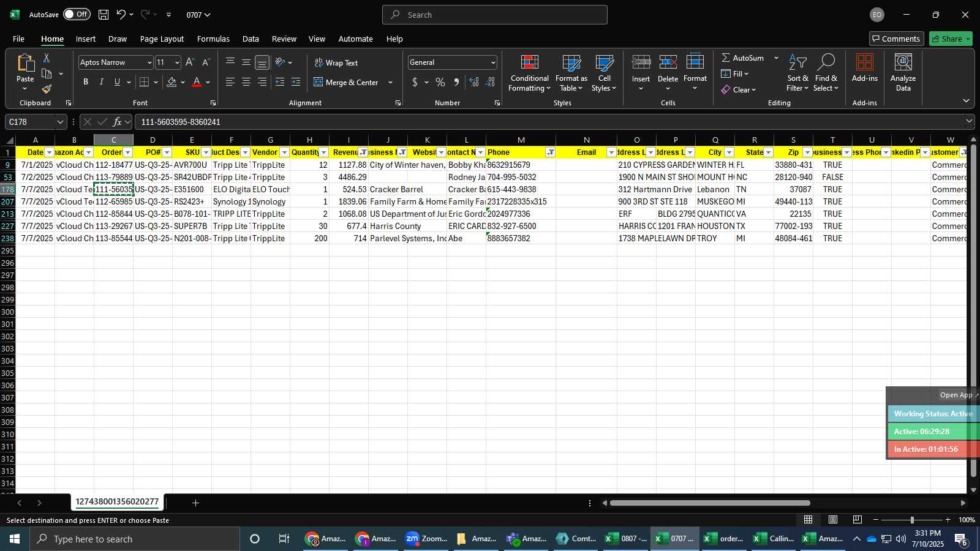Click the Copy icon in Clipboard group
The width and height of the screenshot is (980, 551).
coord(47,73)
